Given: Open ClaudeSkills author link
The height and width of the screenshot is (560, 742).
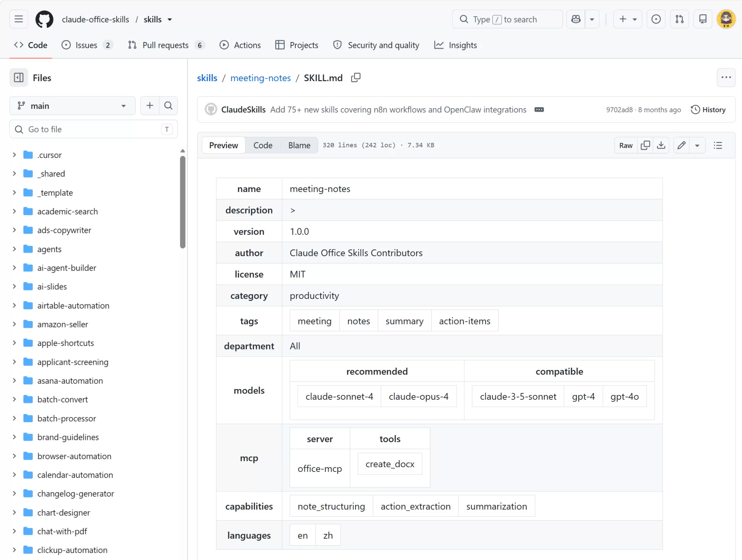Looking at the screenshot, I should click(243, 110).
